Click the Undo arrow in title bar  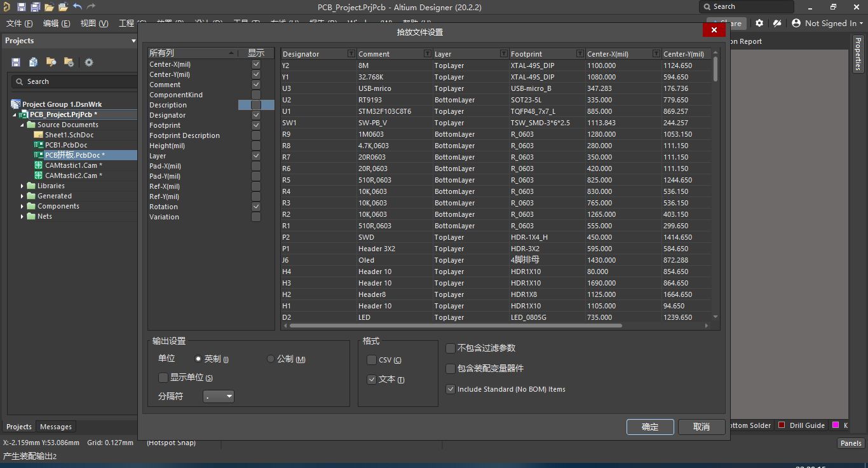tap(78, 7)
